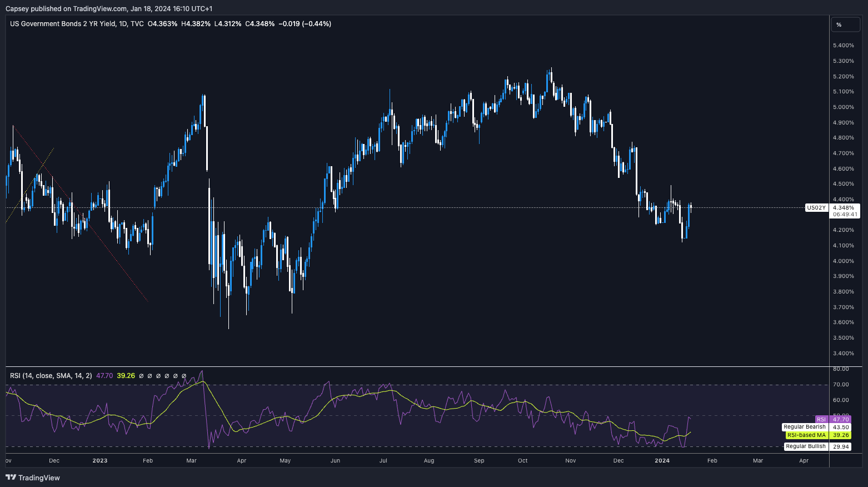Click the current price 4.348% axis label
Image resolution: width=868 pixels, height=487 pixels.
point(844,208)
